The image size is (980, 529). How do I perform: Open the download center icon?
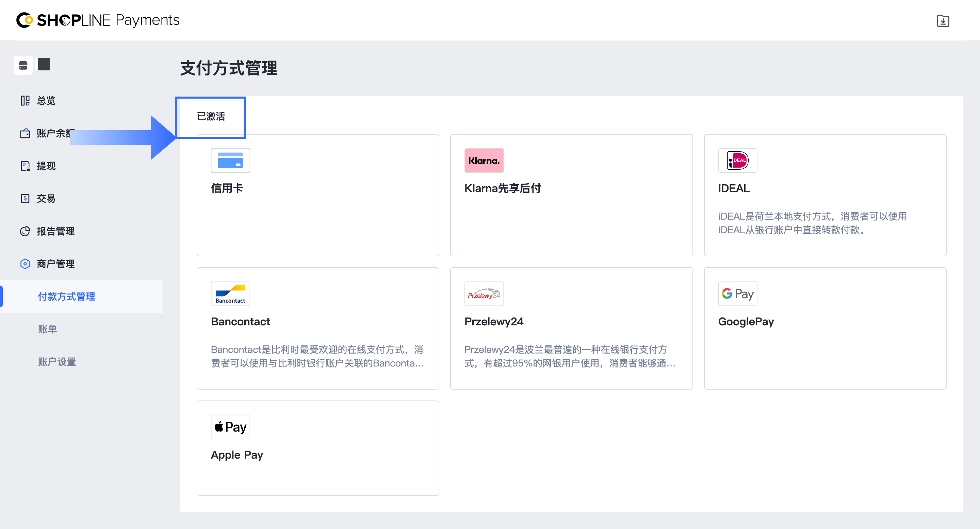943,20
